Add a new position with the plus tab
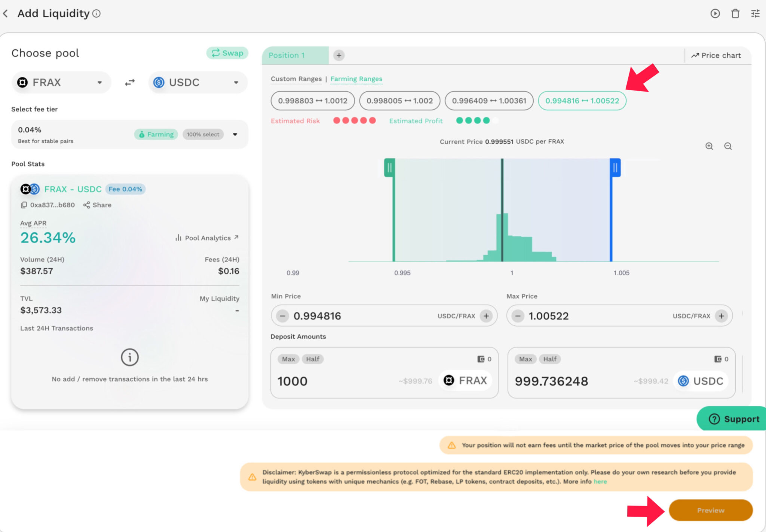 pyautogui.click(x=339, y=55)
